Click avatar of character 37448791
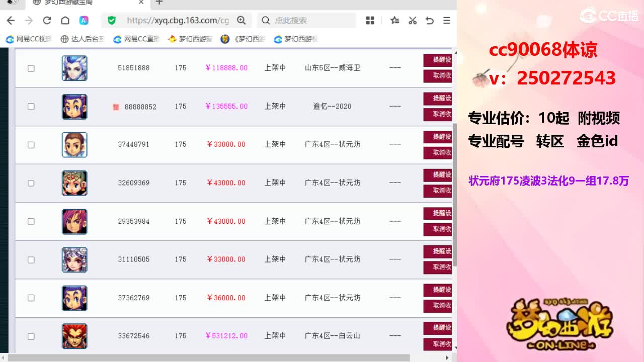 tap(74, 145)
